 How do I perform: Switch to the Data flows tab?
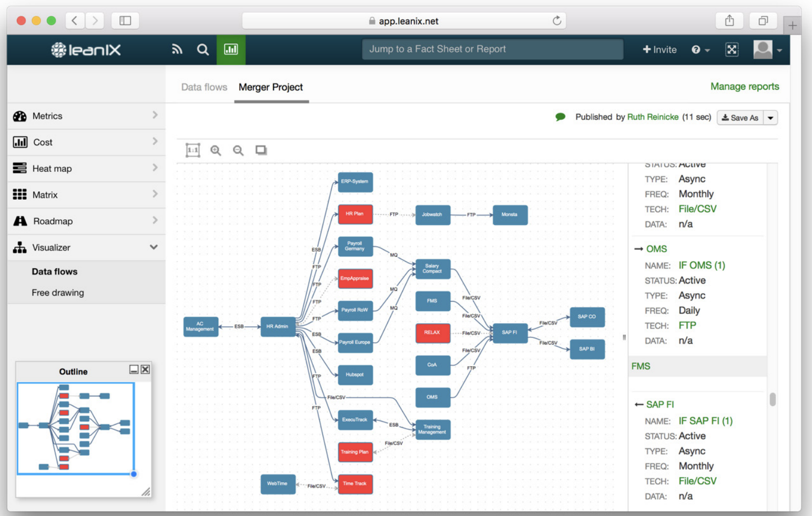(x=204, y=87)
